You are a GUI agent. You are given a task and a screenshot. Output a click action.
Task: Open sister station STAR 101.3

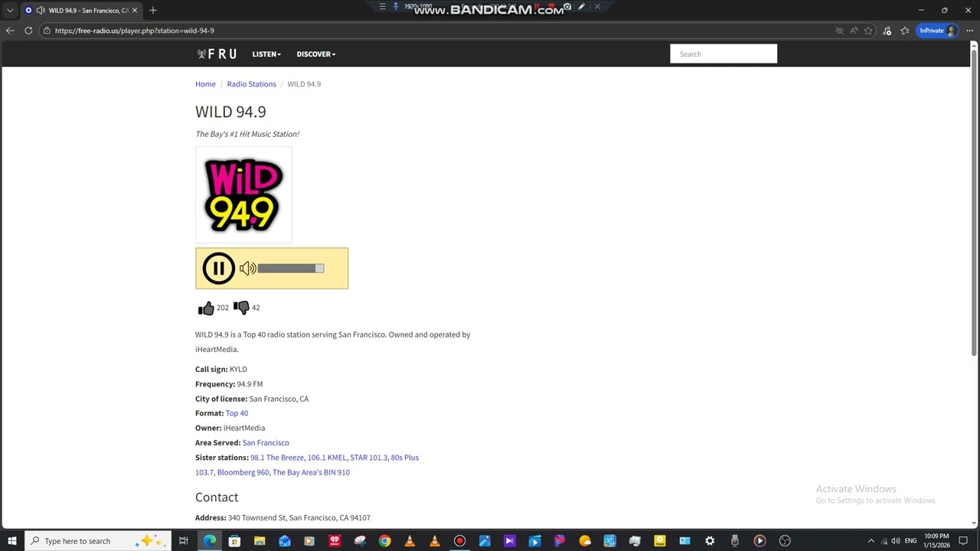(368, 458)
